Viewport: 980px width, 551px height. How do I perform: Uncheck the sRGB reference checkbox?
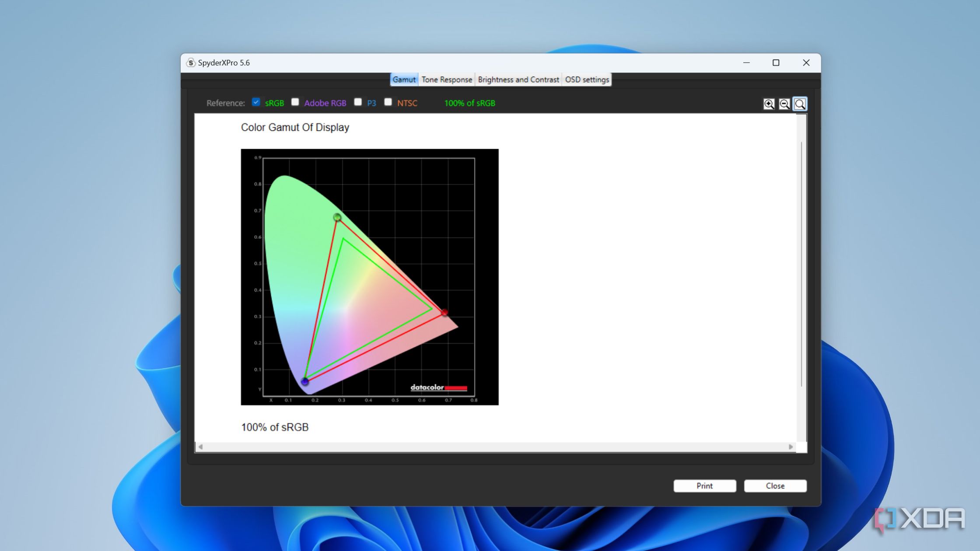tap(256, 102)
